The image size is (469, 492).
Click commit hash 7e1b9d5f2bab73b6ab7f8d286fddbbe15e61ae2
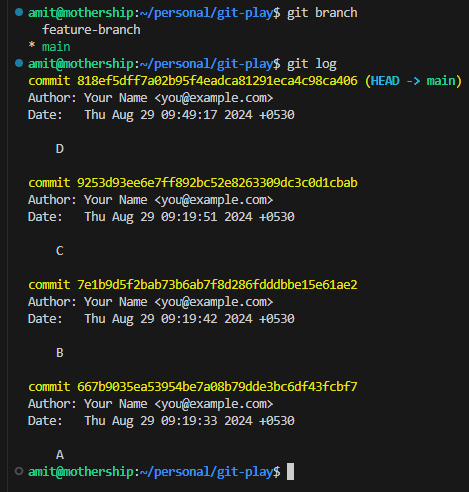click(x=217, y=285)
